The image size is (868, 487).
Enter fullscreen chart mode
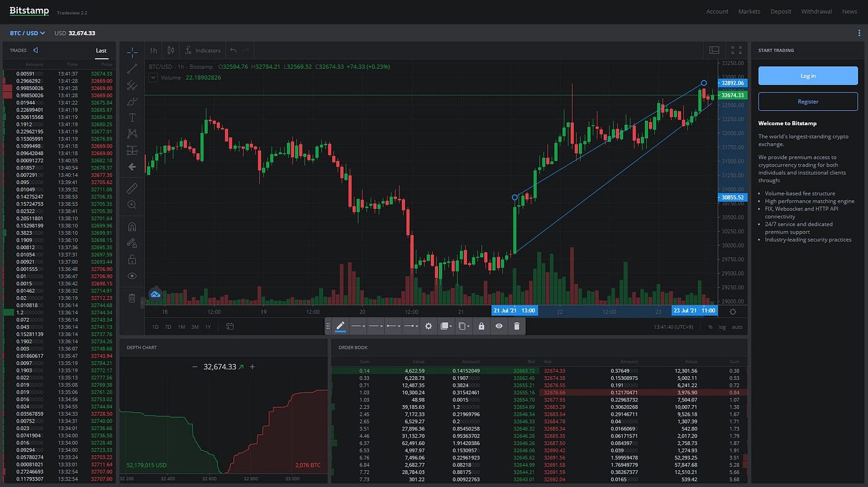pyautogui.click(x=737, y=50)
